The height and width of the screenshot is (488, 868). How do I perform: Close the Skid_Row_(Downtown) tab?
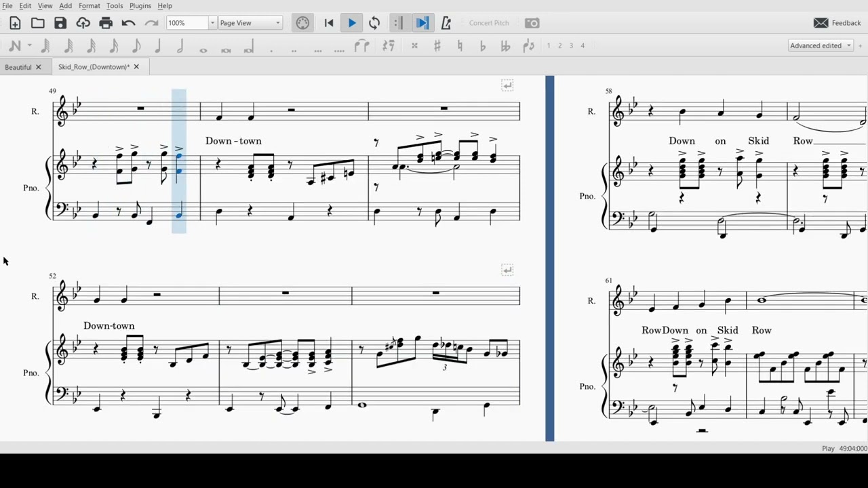tap(136, 67)
